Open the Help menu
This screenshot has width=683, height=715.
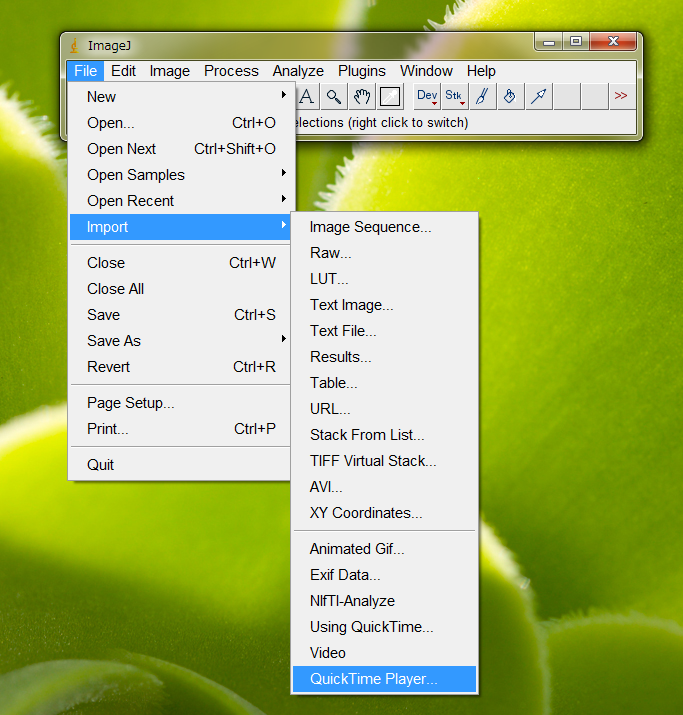pyautogui.click(x=481, y=71)
